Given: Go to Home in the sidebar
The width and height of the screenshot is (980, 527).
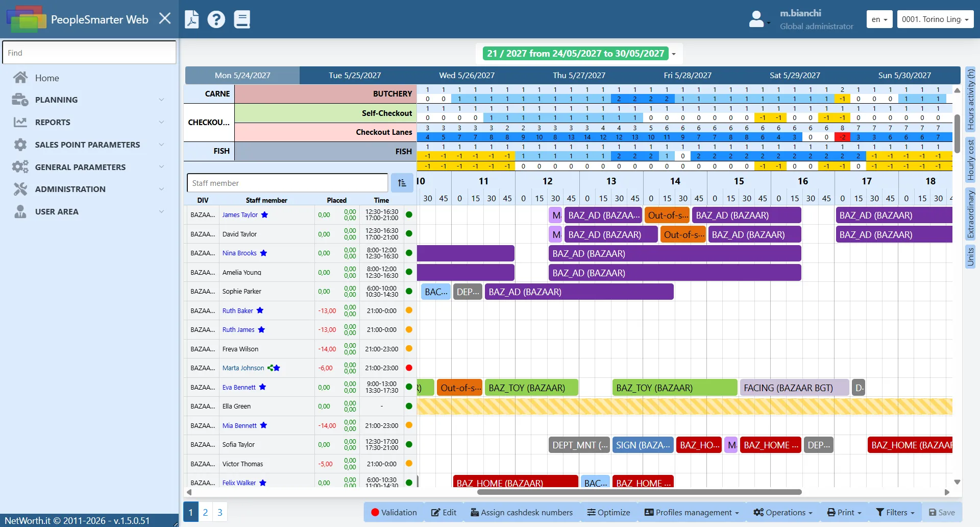Looking at the screenshot, I should pos(47,78).
